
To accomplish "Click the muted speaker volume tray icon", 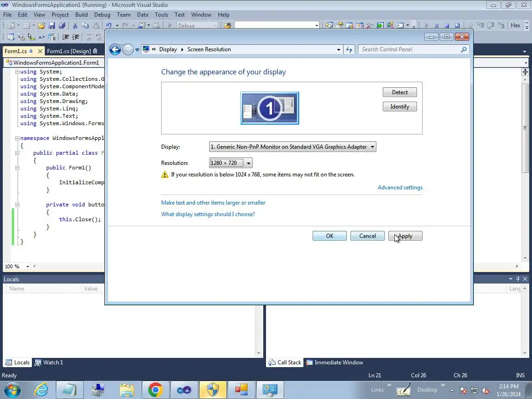I will coord(485,391).
